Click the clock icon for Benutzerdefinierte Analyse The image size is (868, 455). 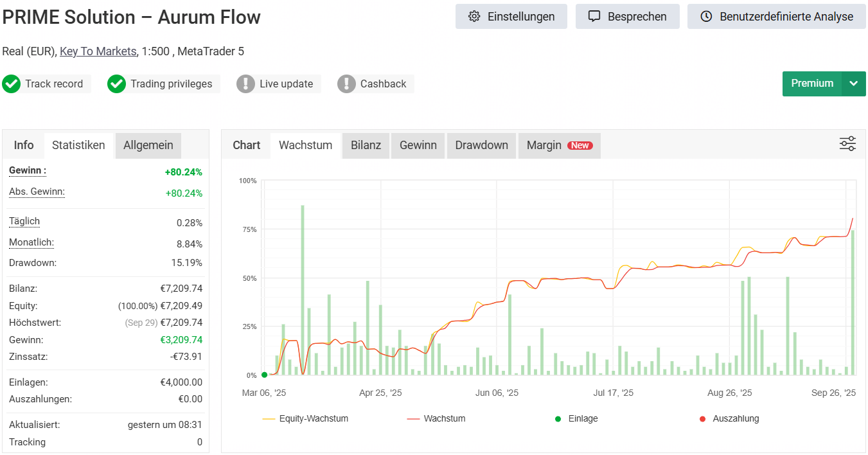[706, 17]
